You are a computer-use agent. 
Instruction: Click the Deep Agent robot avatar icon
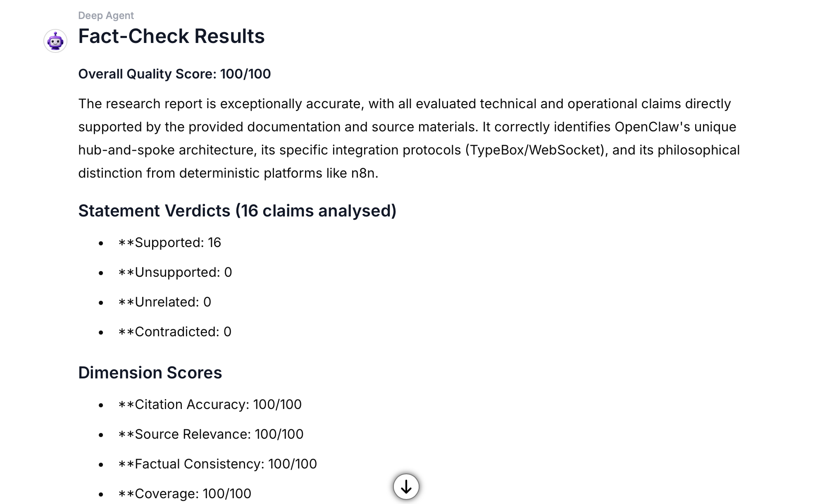click(x=55, y=41)
